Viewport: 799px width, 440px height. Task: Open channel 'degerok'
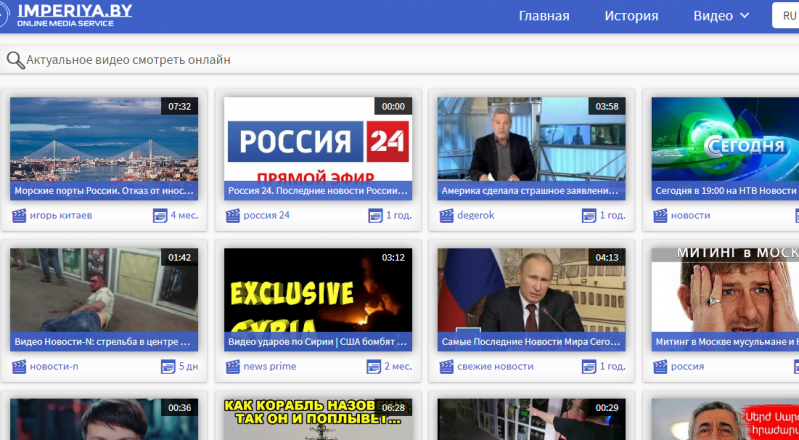coord(476,215)
